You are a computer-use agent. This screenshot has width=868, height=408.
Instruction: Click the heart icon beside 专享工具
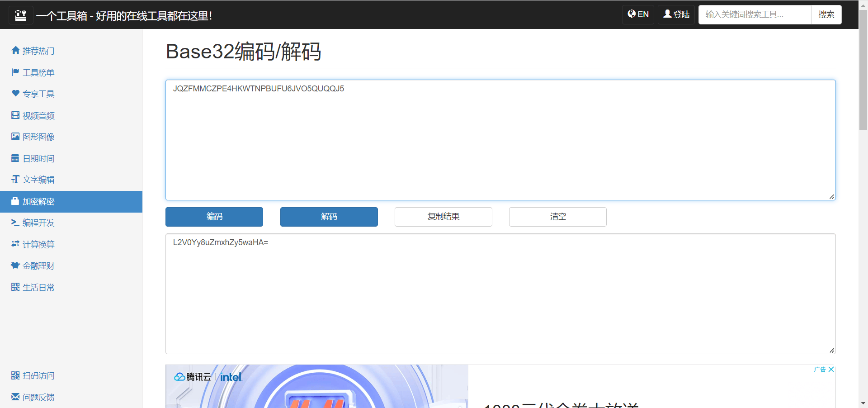[15, 94]
